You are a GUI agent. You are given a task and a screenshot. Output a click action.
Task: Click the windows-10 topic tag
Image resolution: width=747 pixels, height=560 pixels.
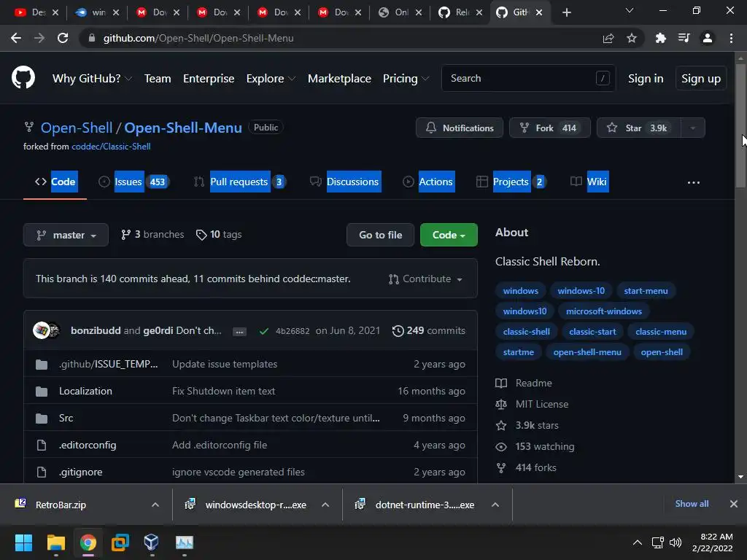(x=581, y=291)
